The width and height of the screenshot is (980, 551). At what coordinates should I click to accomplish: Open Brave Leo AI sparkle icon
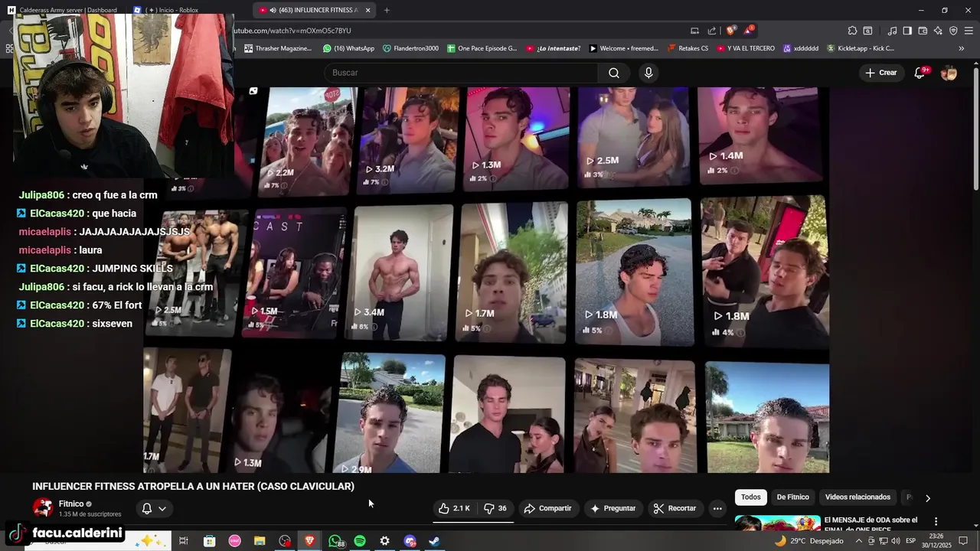[x=938, y=31]
